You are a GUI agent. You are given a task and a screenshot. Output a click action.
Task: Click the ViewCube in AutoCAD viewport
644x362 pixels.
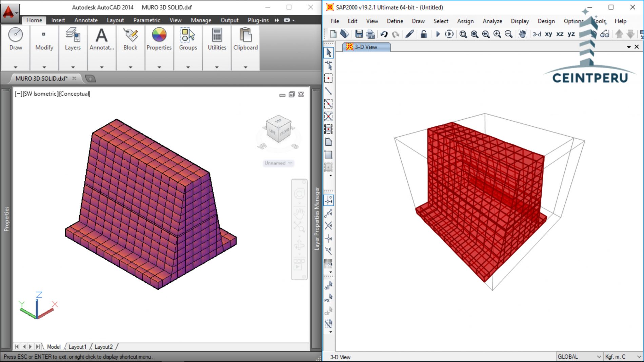tap(279, 129)
